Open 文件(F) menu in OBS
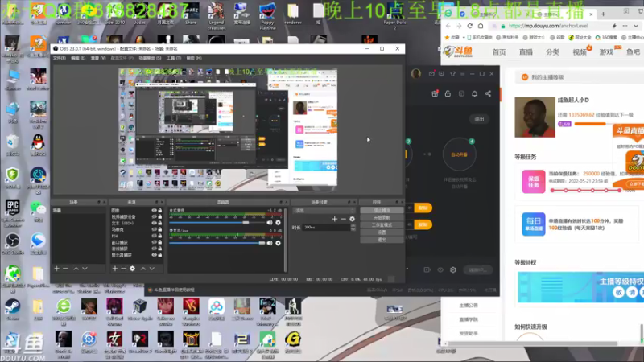644x362 pixels. 59,58
